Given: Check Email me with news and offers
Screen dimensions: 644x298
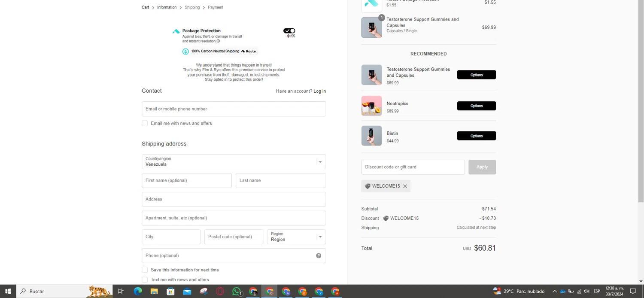Looking at the screenshot, I should (145, 123).
